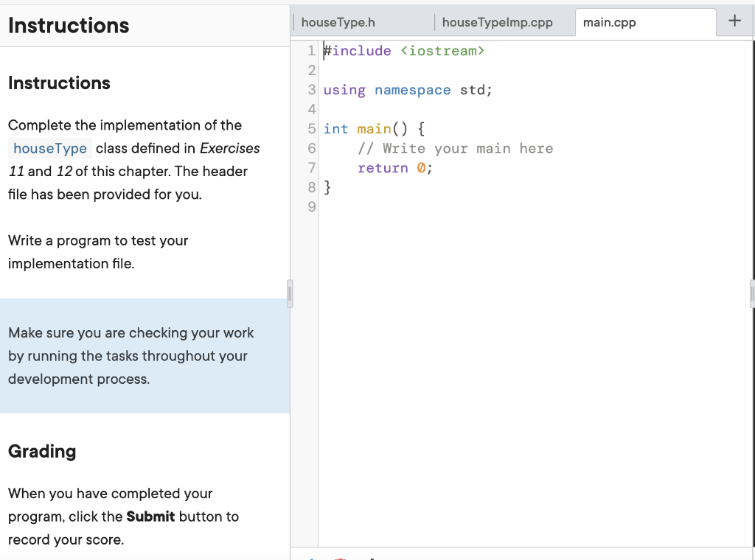The height and width of the screenshot is (560, 755).
Task: Click line number 5 in the editor
Action: 311,128
